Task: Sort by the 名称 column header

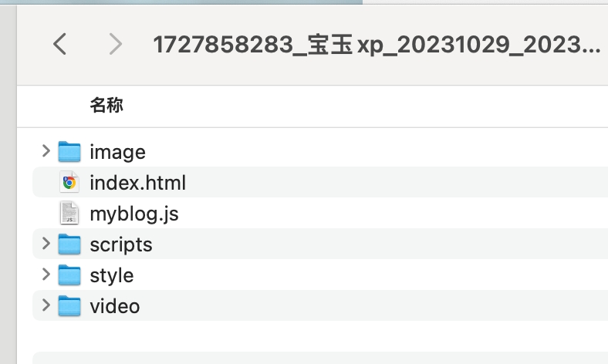Action: [106, 105]
